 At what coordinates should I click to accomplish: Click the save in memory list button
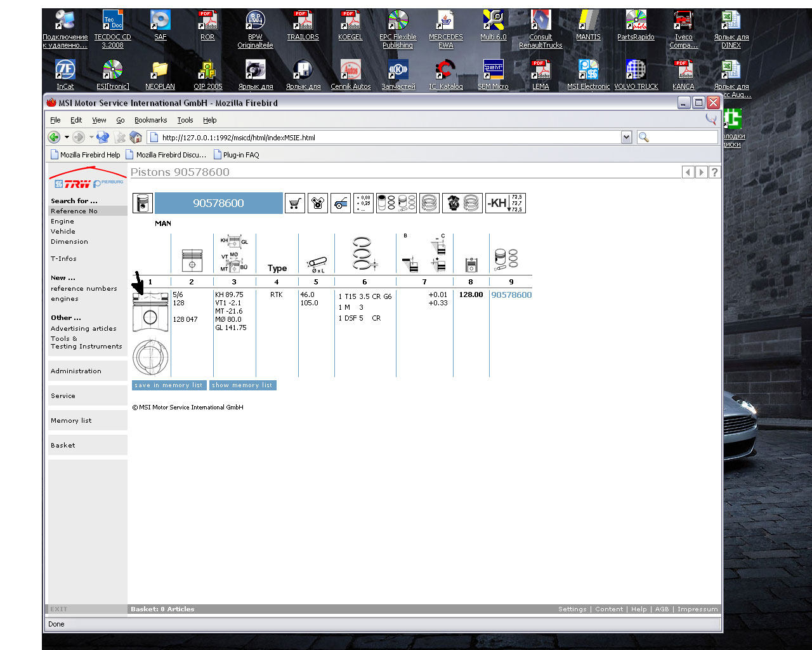click(169, 385)
